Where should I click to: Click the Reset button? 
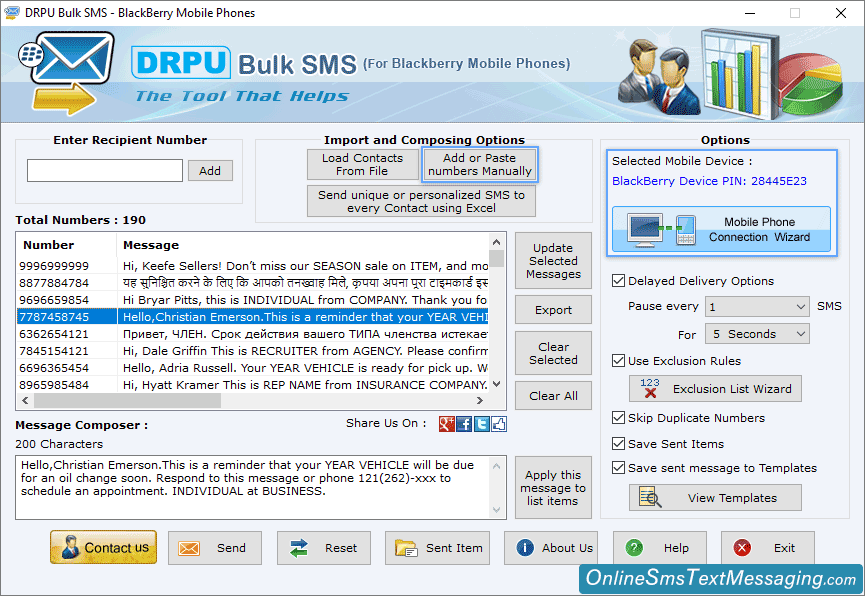(x=324, y=548)
